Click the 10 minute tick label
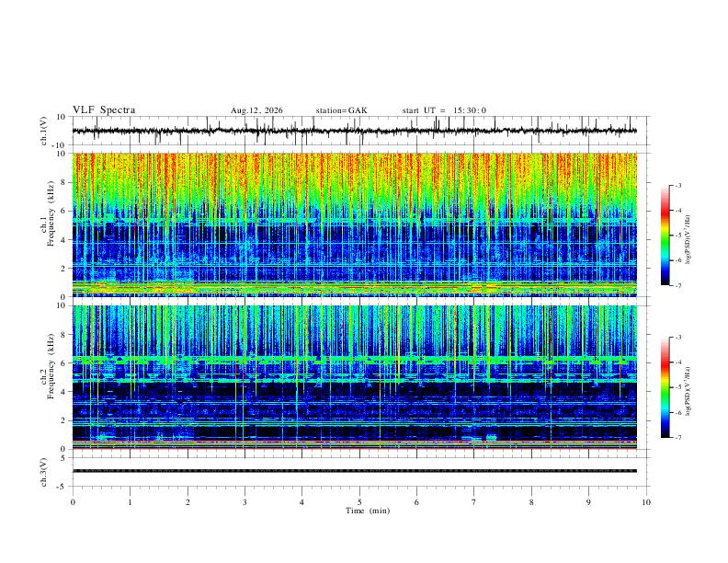This screenshot has height=563, width=728. coord(646,502)
